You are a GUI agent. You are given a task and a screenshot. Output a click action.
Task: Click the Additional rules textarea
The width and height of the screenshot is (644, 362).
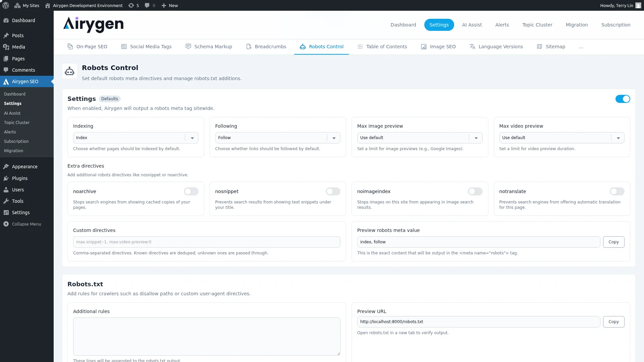[207, 337]
